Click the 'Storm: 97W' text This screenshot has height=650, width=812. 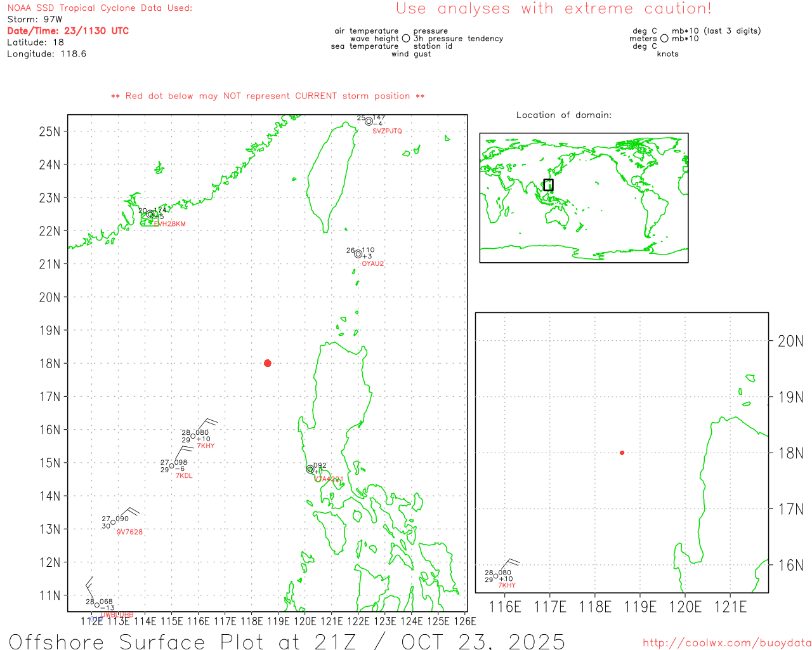click(x=35, y=20)
